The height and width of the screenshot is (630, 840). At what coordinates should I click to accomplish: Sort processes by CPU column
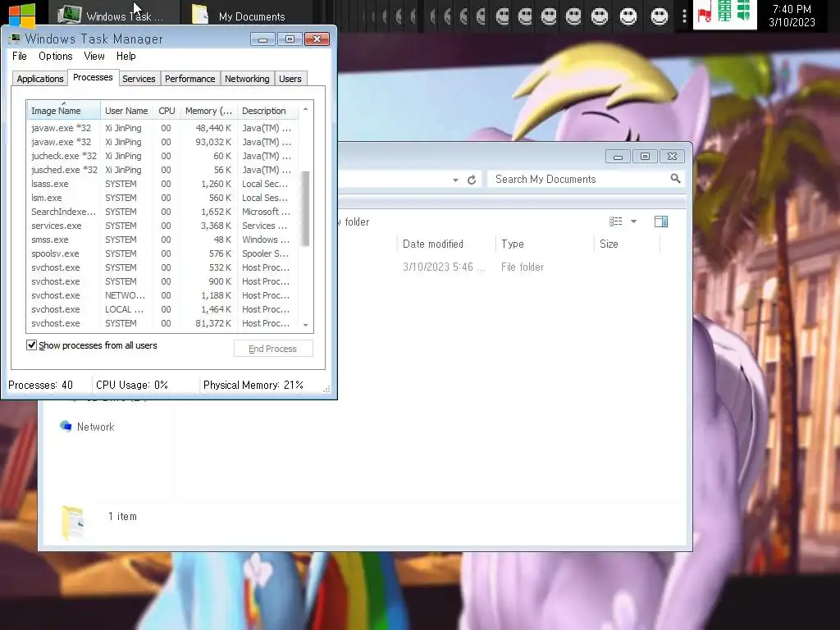(x=167, y=111)
